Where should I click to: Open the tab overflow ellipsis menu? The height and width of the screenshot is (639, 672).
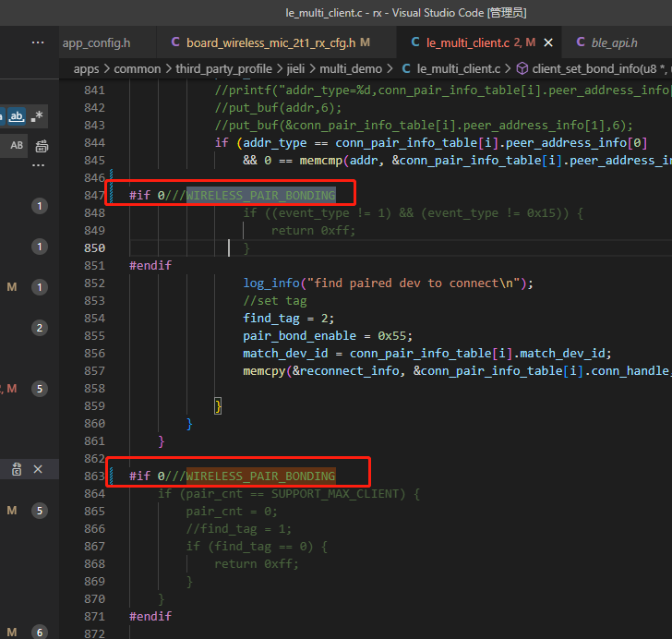coord(38,42)
